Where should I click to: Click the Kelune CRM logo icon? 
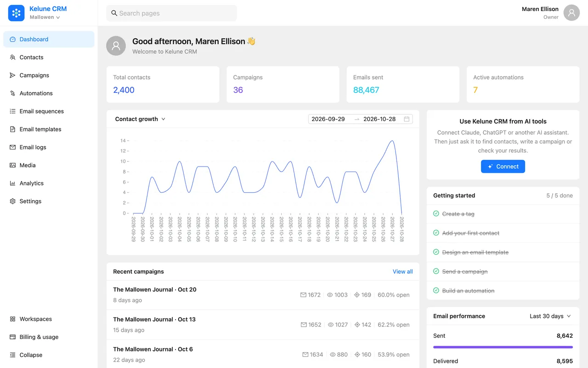point(16,13)
